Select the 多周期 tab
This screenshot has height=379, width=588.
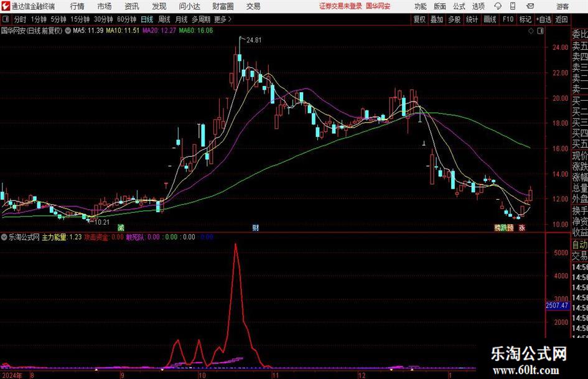tap(201, 19)
